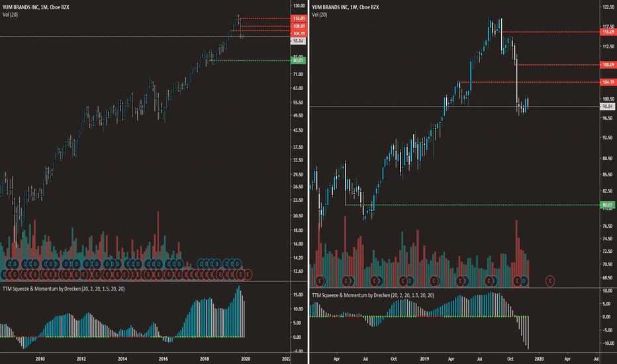Click the 20.50 value on monthly price axis
This screenshot has height=364, width=617.
pyautogui.click(x=298, y=216)
